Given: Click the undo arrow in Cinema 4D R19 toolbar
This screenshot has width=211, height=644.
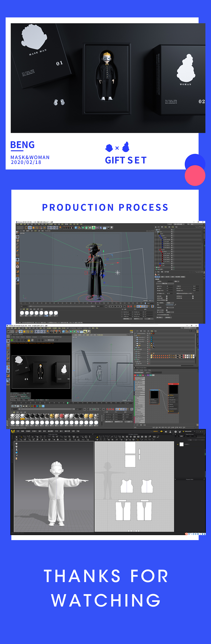Looking at the screenshot, I should click(x=9, y=332).
